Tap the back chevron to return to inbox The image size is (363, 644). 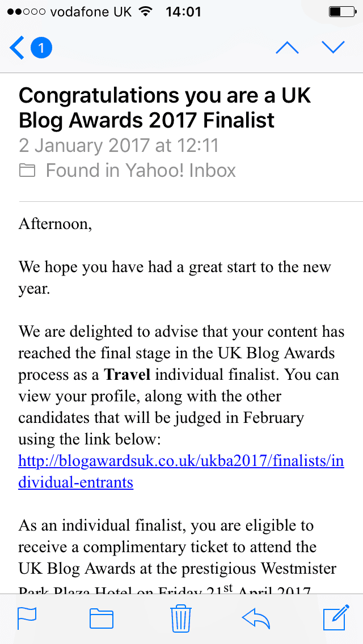(x=17, y=48)
